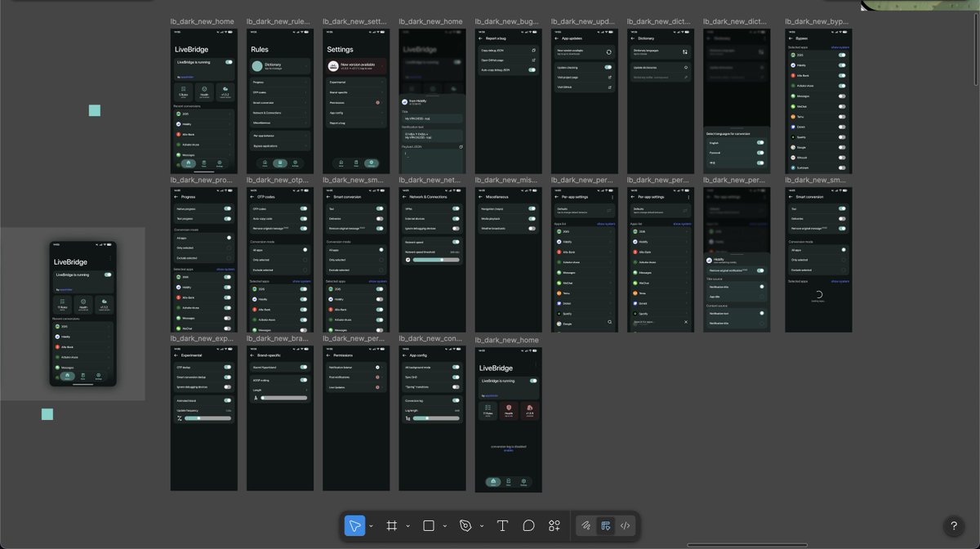Open the Help question mark button
Image resolution: width=980 pixels, height=549 pixels.
(953, 526)
